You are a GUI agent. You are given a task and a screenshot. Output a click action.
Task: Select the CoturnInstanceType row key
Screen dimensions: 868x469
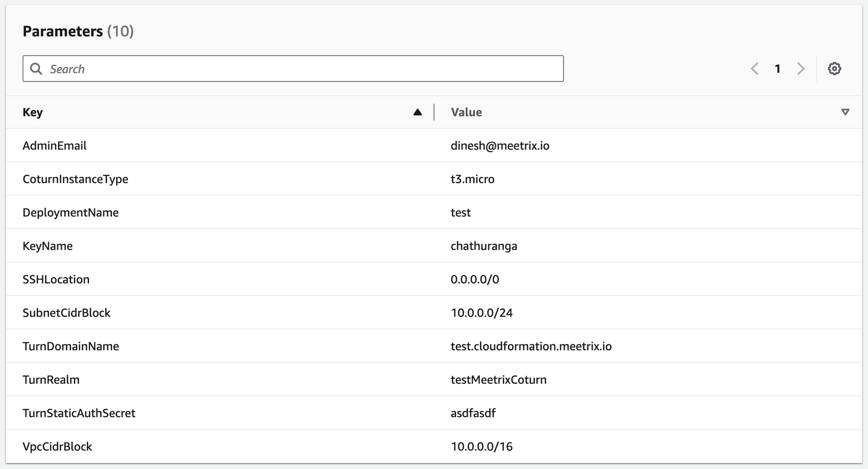pos(75,179)
